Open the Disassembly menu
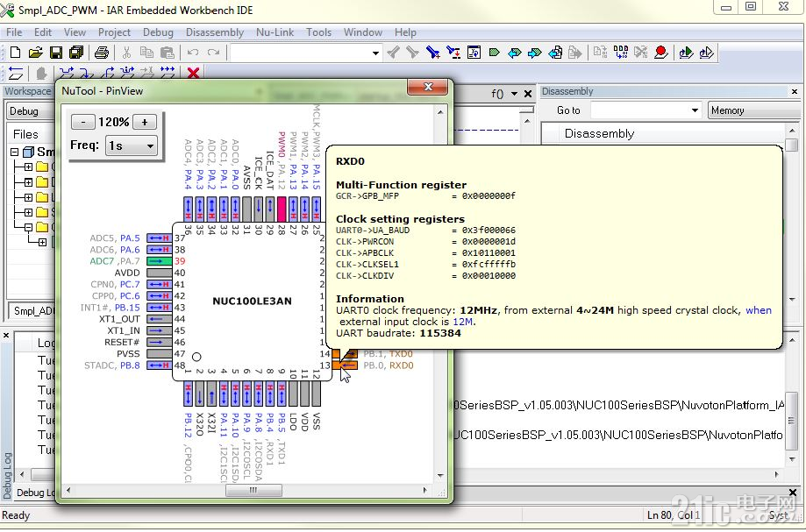Image resolution: width=806 pixels, height=532 pixels. click(x=215, y=32)
